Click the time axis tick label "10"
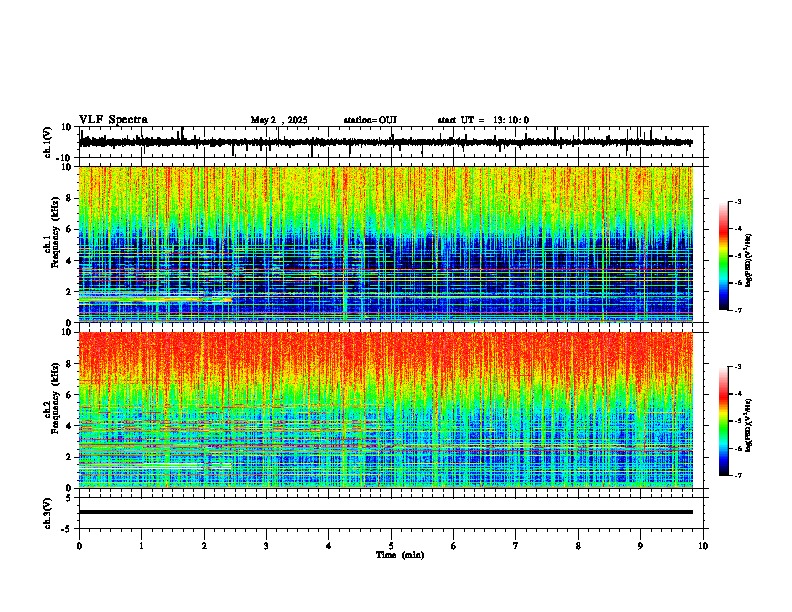Screen dimensions: 792x612 (703, 546)
